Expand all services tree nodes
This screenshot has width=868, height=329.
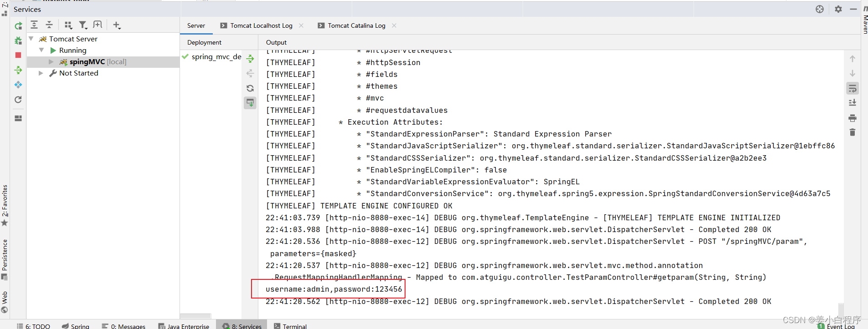pyautogui.click(x=34, y=25)
